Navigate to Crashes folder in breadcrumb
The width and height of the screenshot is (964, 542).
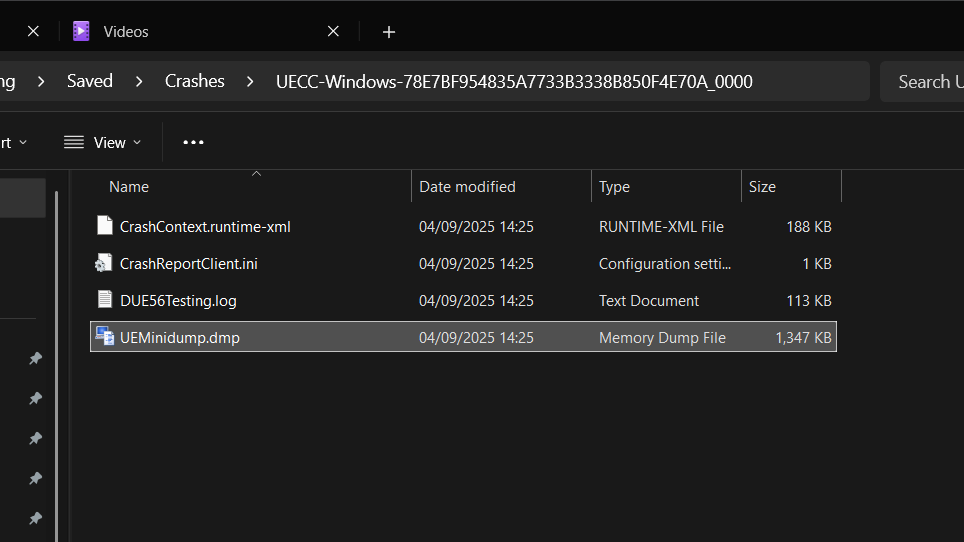pyautogui.click(x=194, y=81)
